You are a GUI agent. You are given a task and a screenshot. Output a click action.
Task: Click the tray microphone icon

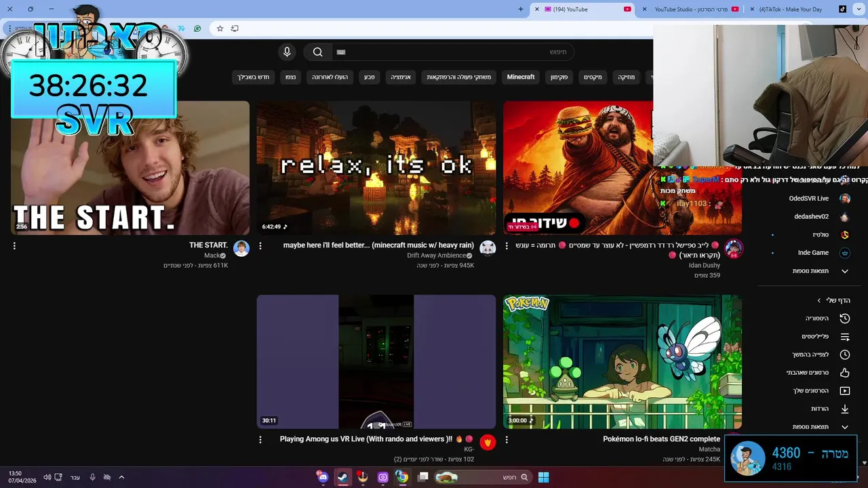92,477
